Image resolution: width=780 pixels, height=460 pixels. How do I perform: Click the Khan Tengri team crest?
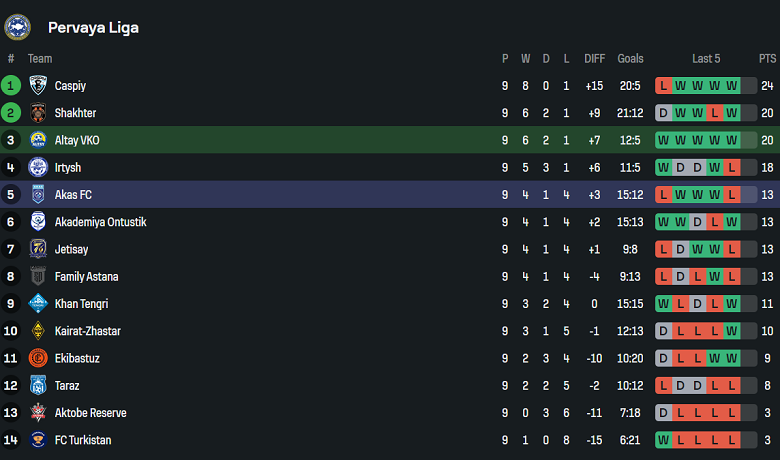pyautogui.click(x=38, y=304)
